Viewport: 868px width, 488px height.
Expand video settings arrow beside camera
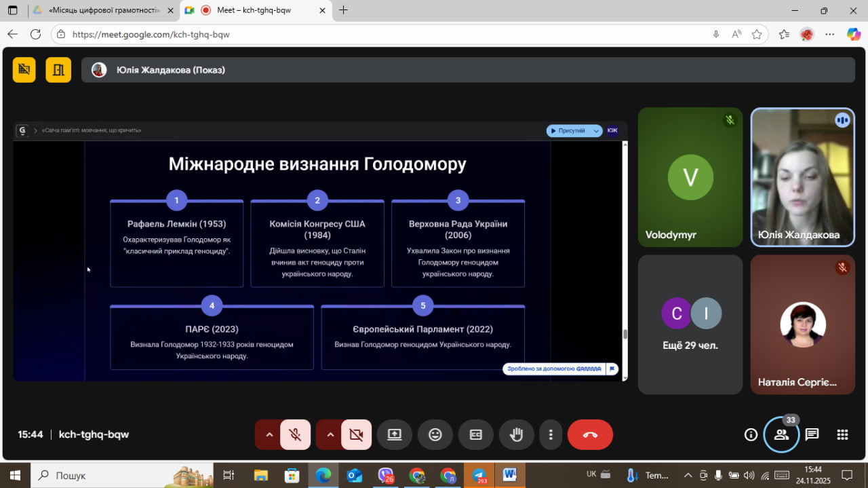coord(330,435)
